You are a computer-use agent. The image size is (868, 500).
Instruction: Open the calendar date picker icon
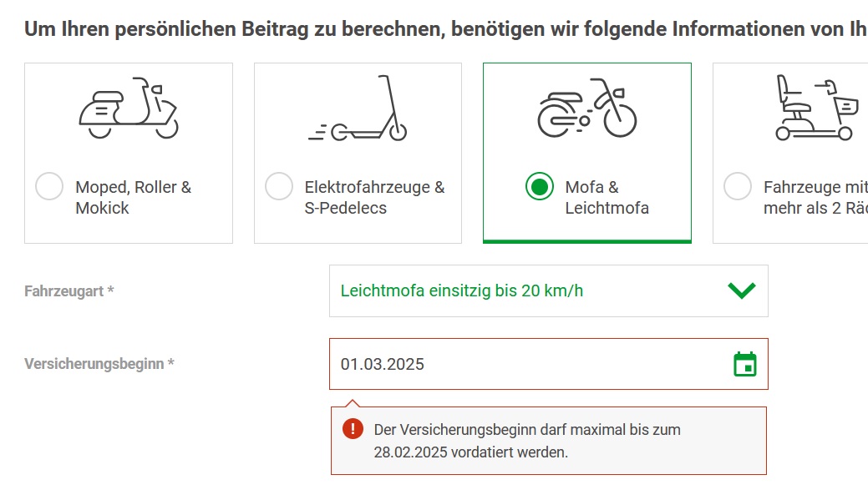pyautogui.click(x=744, y=364)
